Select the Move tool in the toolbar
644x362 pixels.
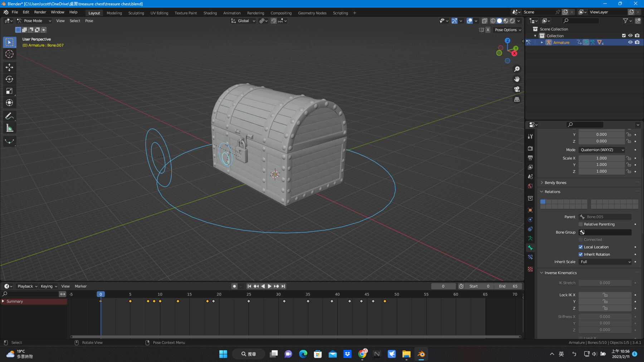click(x=10, y=68)
